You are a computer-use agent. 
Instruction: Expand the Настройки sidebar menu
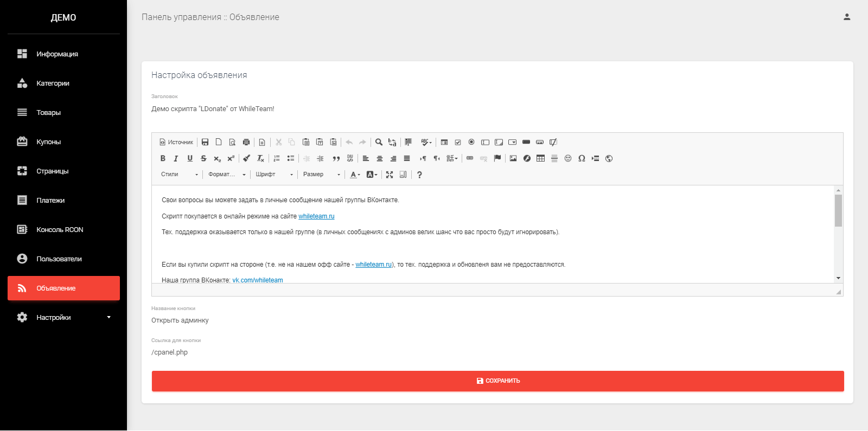[x=63, y=318]
